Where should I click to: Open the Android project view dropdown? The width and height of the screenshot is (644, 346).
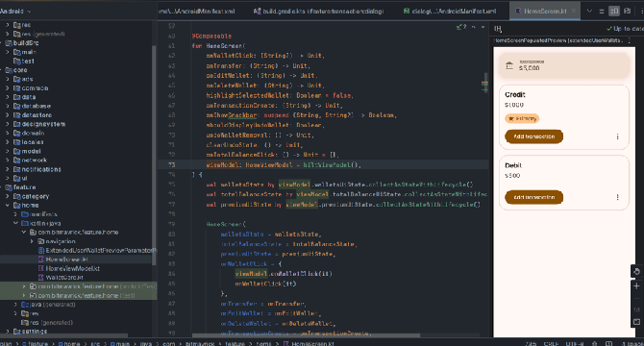tap(15, 12)
